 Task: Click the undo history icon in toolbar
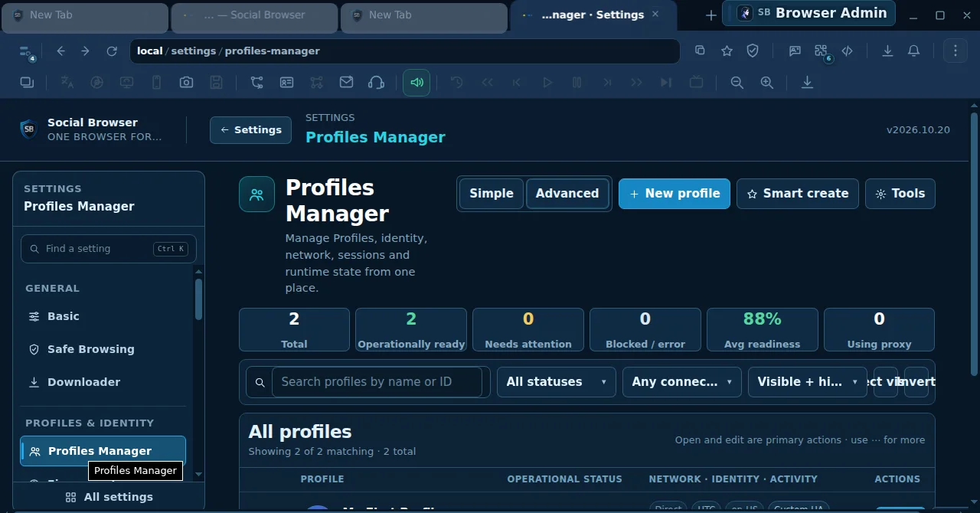pyautogui.click(x=457, y=82)
